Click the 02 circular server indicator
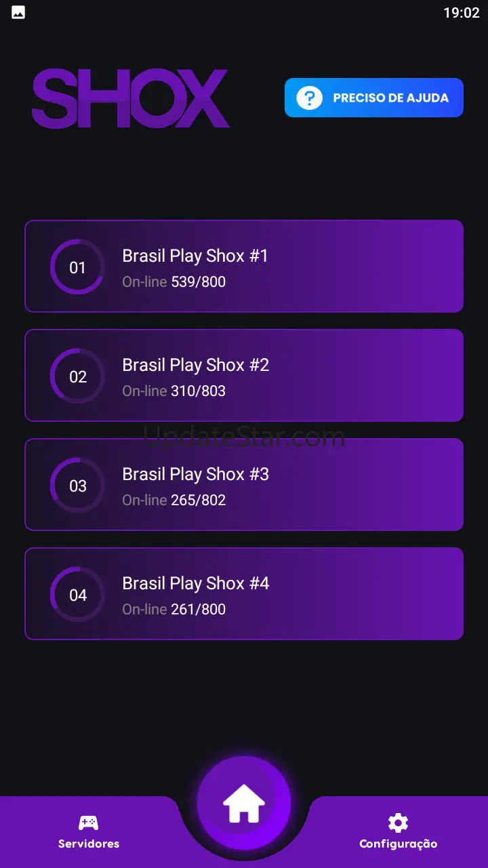488x868 pixels. click(78, 376)
